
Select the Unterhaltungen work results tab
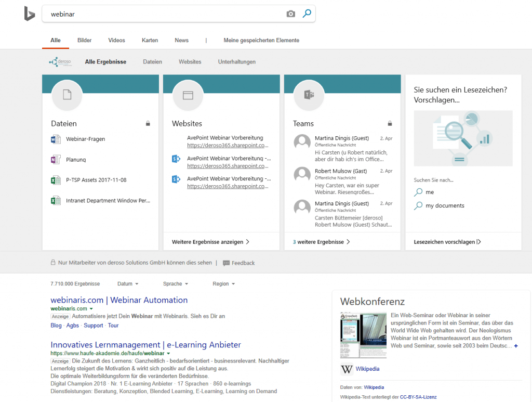tap(237, 62)
